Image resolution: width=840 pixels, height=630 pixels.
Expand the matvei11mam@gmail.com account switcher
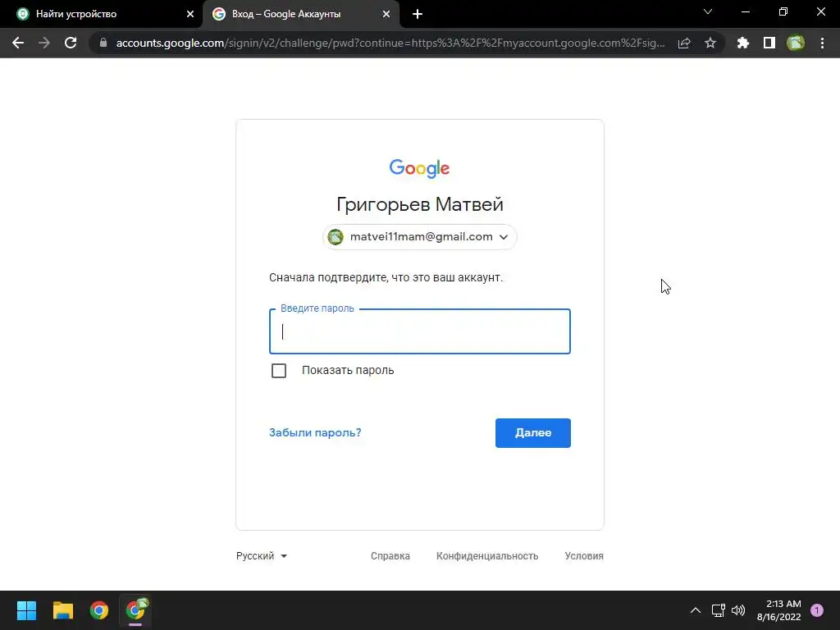coord(419,237)
